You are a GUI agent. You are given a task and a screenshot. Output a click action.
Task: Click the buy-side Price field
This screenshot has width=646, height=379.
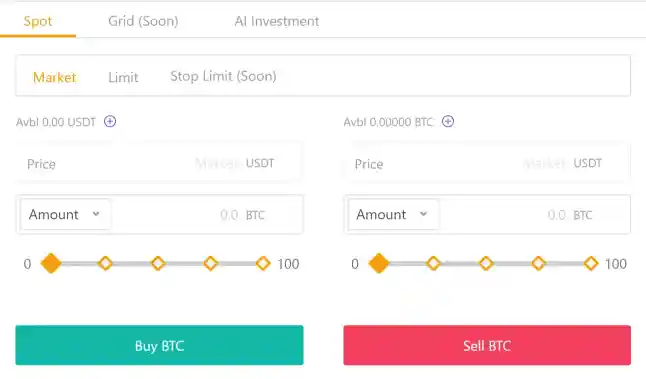[159, 163]
